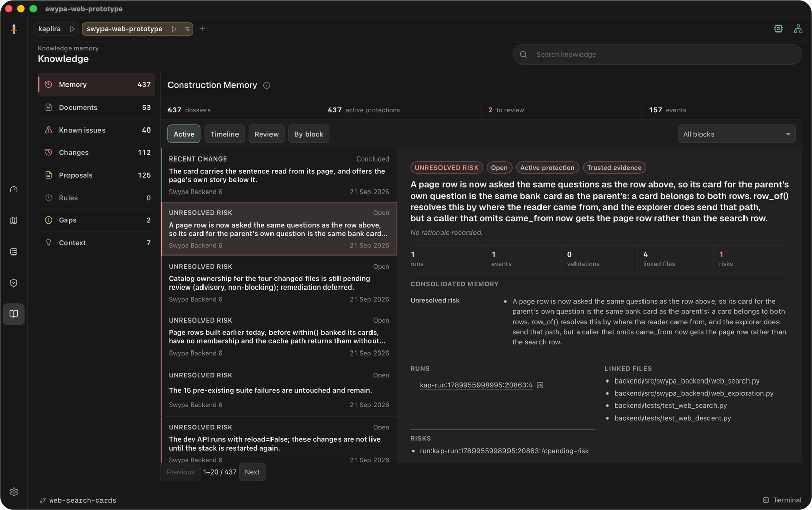Open the green chip icon at top right
The height and width of the screenshot is (510, 812).
coord(779,29)
